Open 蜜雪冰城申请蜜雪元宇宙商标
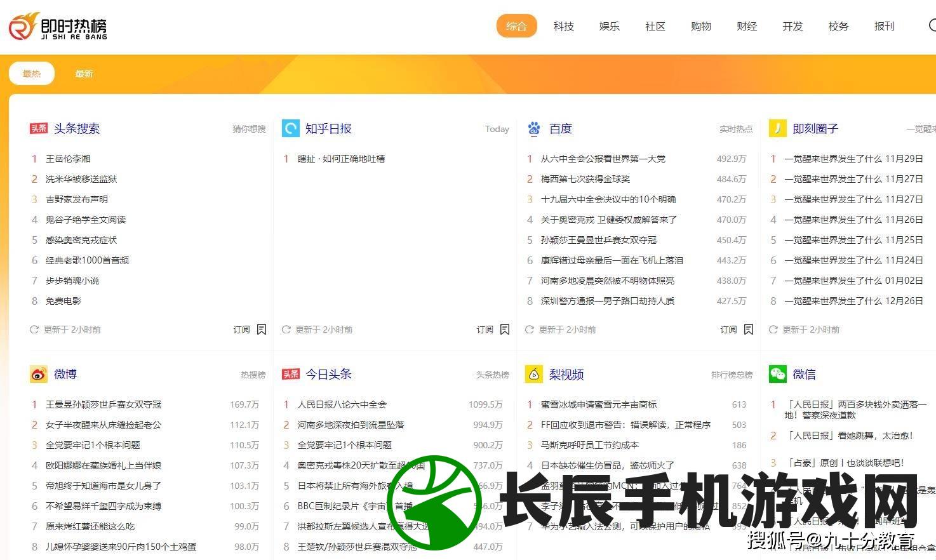Screen dimensions: 936x560 coord(599,404)
